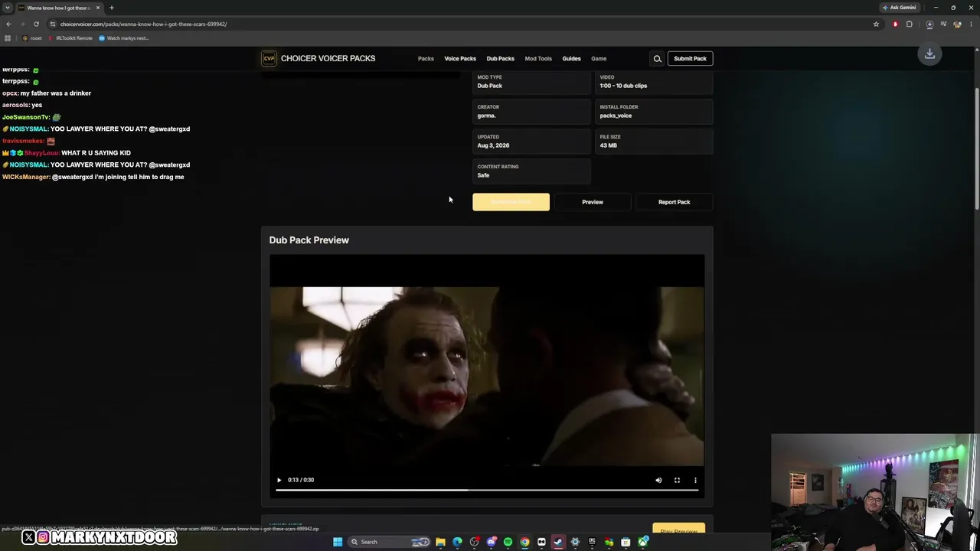Screen dimensions: 980x551
Task: Select the 'Dub Pack Preview' heading
Action: tap(309, 240)
